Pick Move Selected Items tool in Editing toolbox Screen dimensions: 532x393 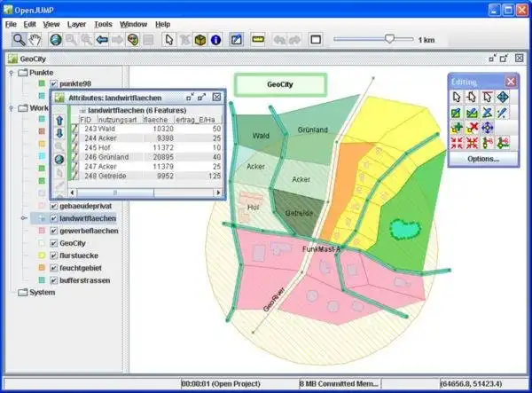click(x=503, y=97)
